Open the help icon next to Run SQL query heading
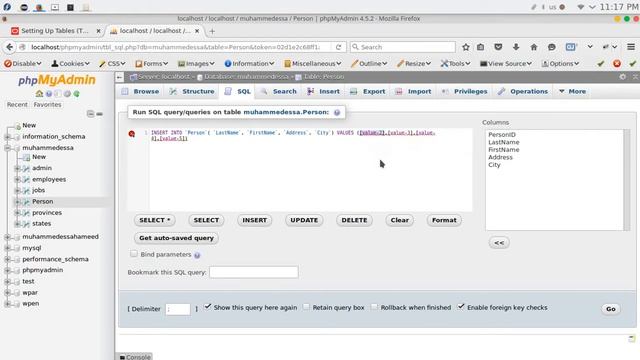Image resolution: width=640 pixels, height=360 pixels. (337, 112)
